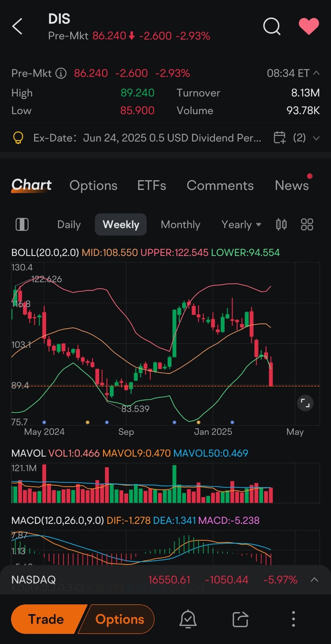Image resolution: width=331 pixels, height=644 pixels.
Task: Tap the Turnover value 8.13M
Action: coord(305,93)
